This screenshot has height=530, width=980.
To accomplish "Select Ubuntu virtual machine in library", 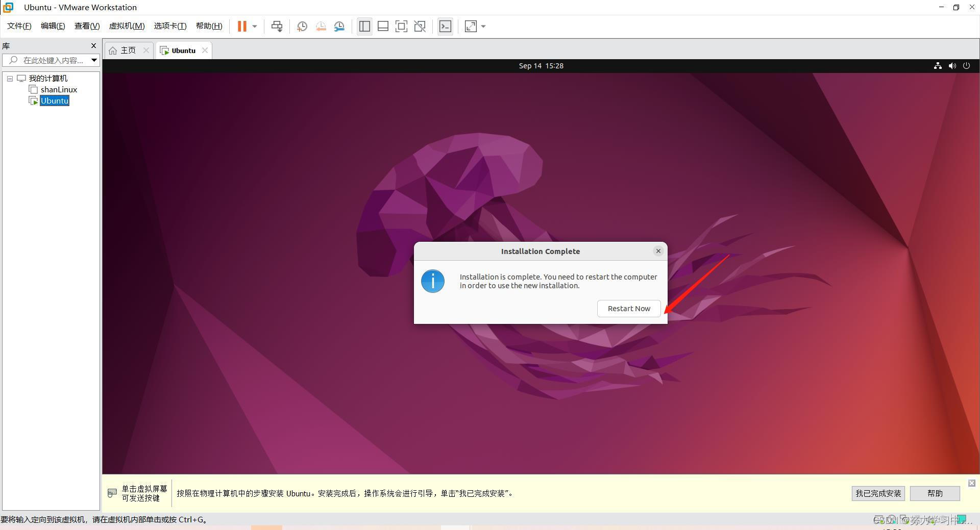I will (55, 100).
